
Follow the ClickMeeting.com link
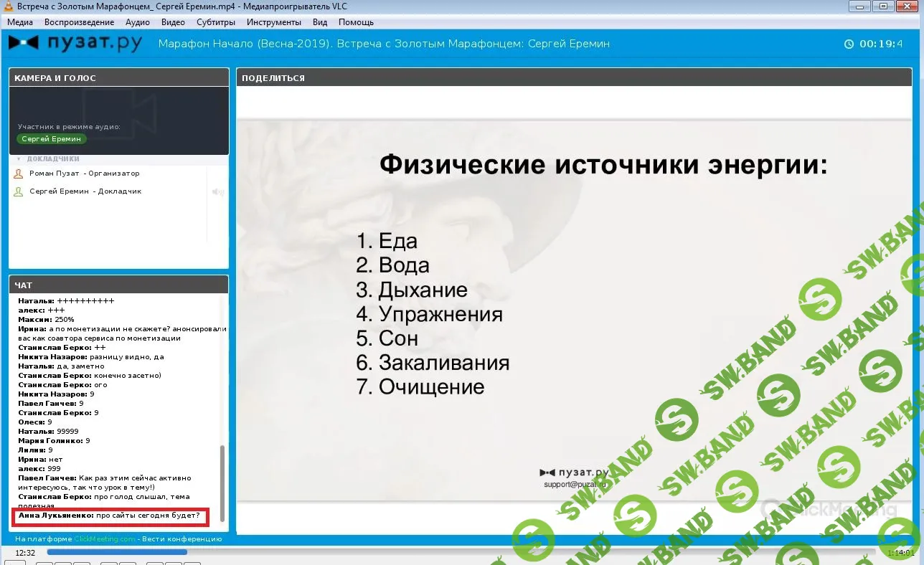pos(105,538)
